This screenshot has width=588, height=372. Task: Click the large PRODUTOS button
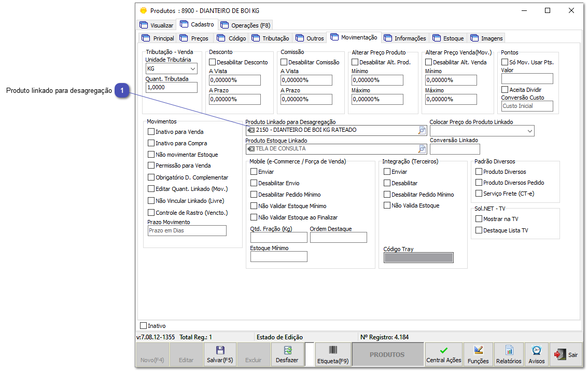point(387,355)
